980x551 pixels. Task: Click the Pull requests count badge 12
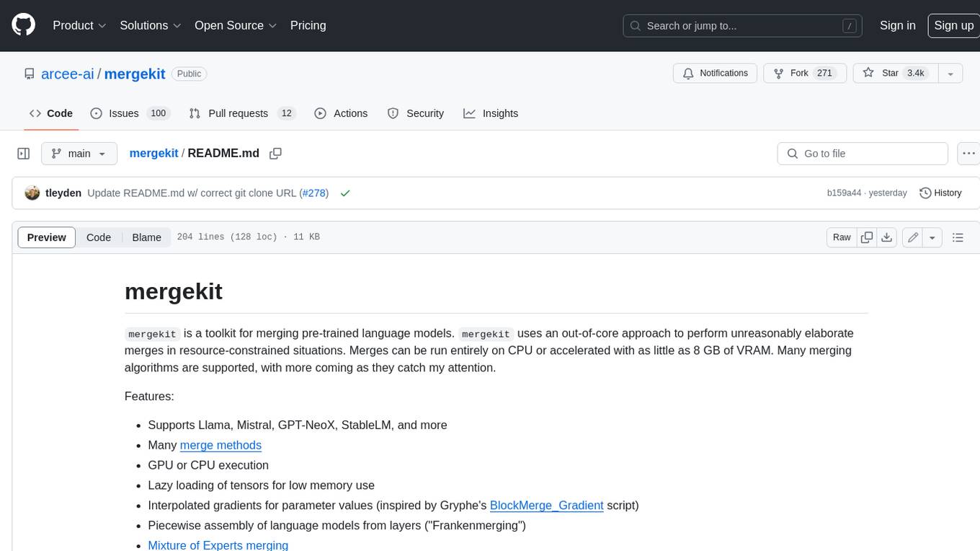tap(286, 113)
